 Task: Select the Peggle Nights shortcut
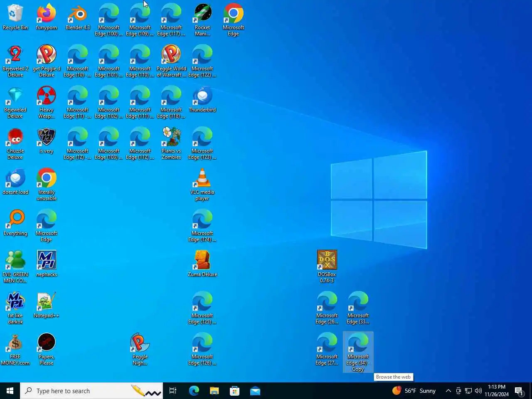tap(140, 349)
